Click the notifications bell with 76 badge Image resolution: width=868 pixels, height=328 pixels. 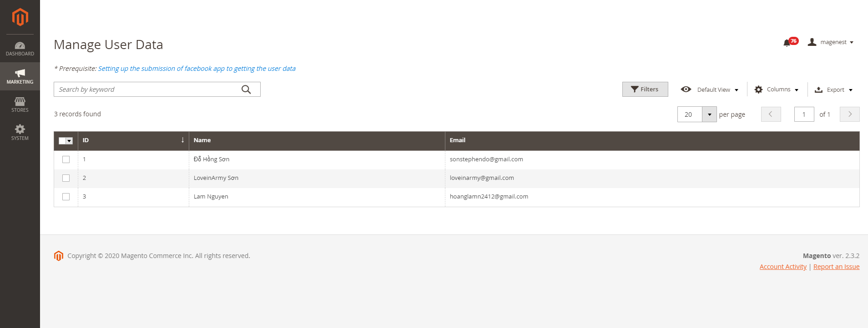tap(787, 43)
